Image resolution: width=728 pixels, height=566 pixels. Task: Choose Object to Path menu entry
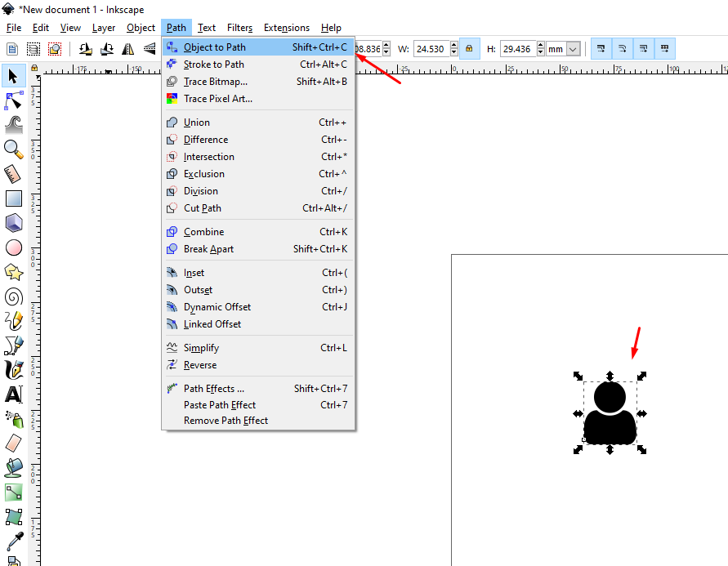point(214,47)
